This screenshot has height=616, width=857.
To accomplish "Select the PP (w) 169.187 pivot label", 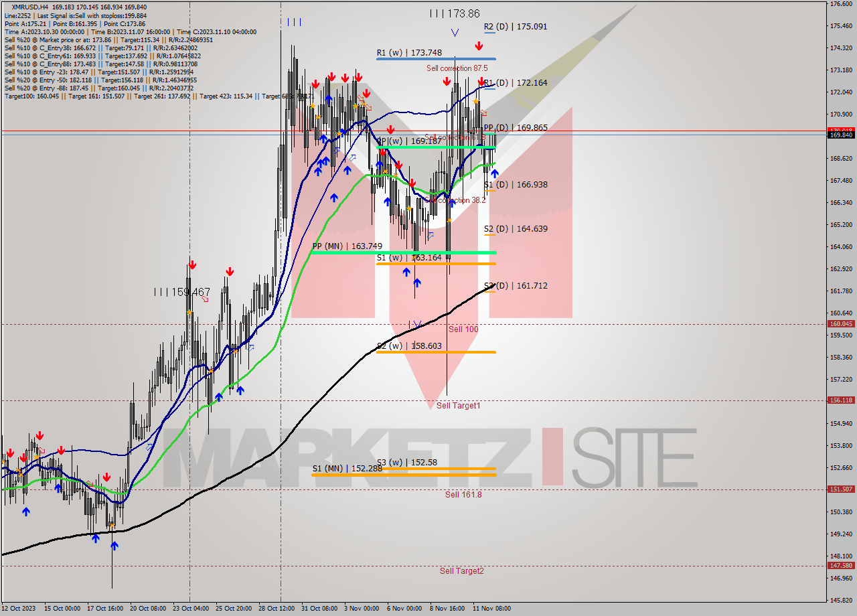I will (x=409, y=141).
